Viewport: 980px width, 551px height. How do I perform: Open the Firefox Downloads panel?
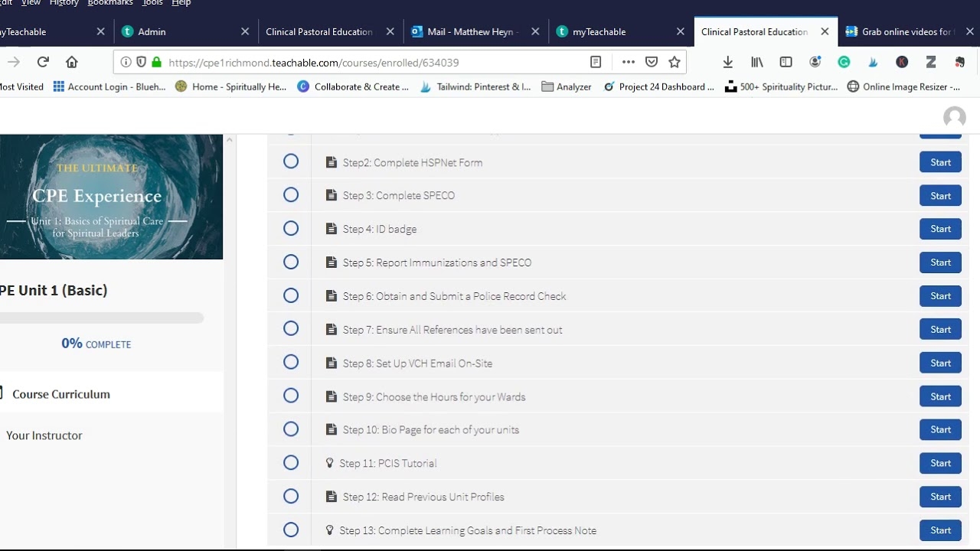tap(728, 62)
